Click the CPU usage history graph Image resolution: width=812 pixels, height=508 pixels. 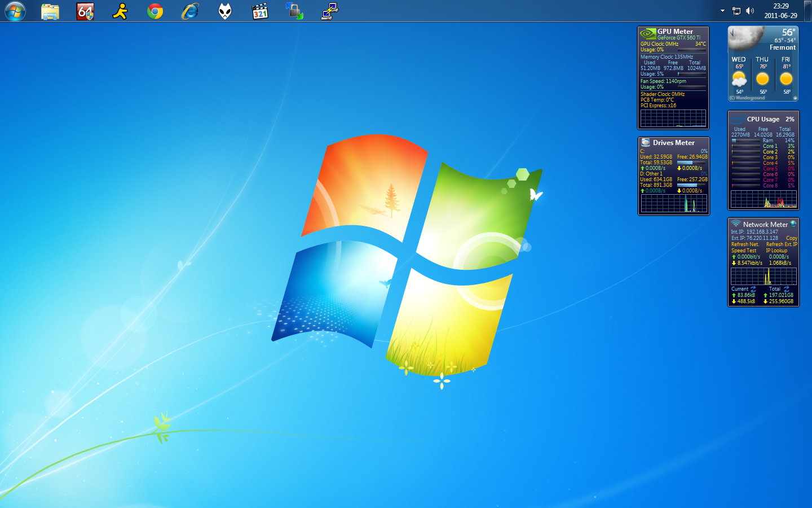point(764,199)
